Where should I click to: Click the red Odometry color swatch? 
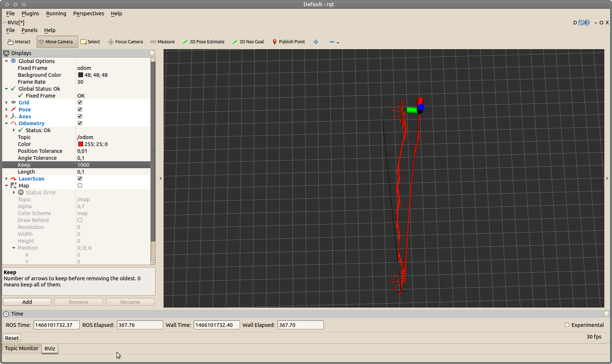pos(81,144)
